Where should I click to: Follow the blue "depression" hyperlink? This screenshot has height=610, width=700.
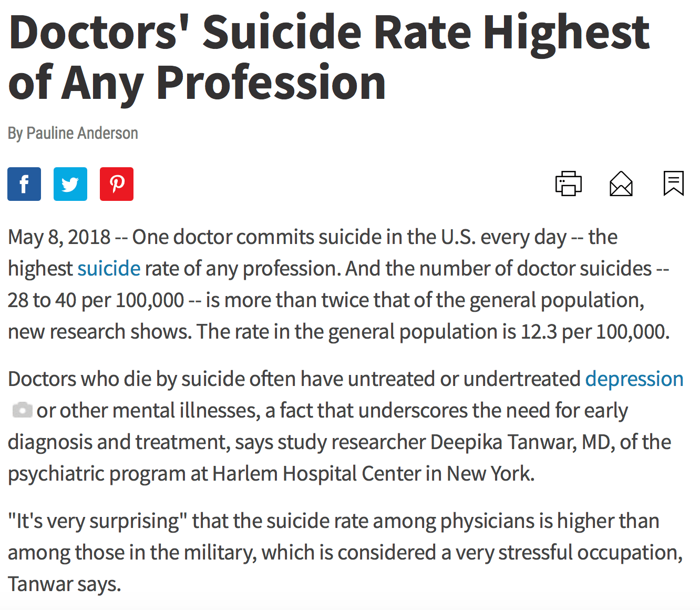tap(634, 379)
